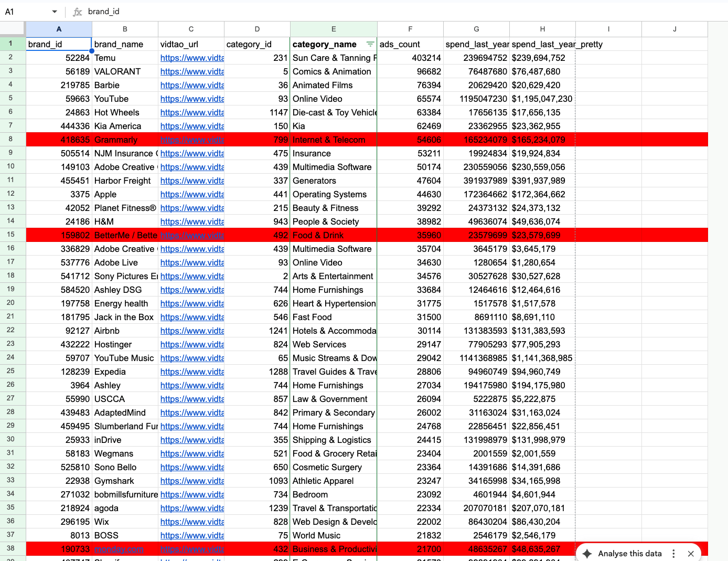Screen dimensions: 728x561
Task: Select the ads_count cell 403214
Action: [410, 58]
